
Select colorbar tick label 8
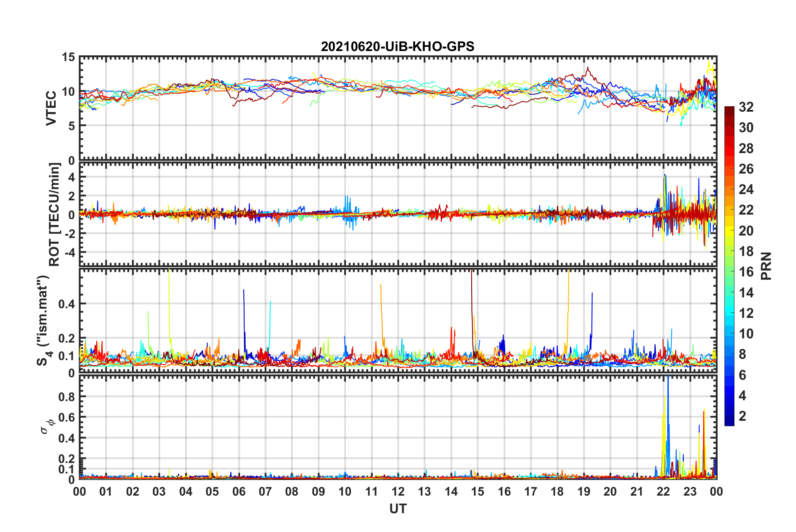pyautogui.click(x=742, y=354)
